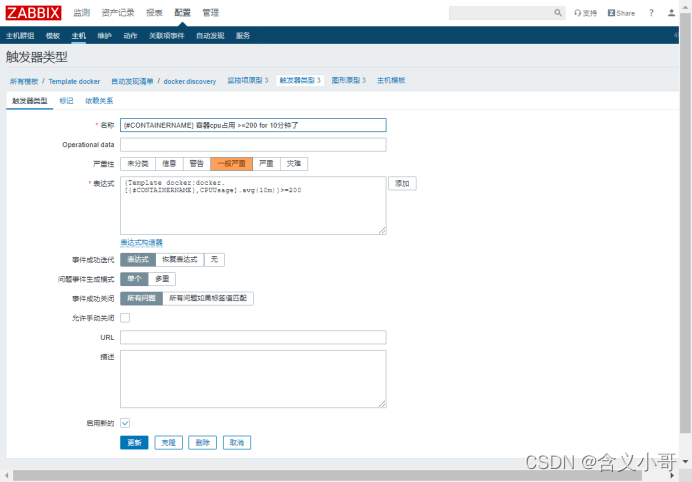Set severity to 未分类
Image resolution: width=692 pixels, height=482 pixels.
coord(138,164)
